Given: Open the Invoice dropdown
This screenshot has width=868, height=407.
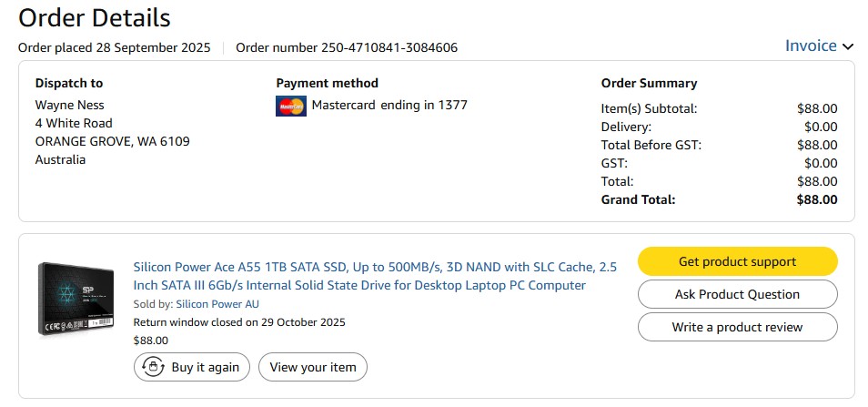Looking at the screenshot, I should click(x=811, y=46).
